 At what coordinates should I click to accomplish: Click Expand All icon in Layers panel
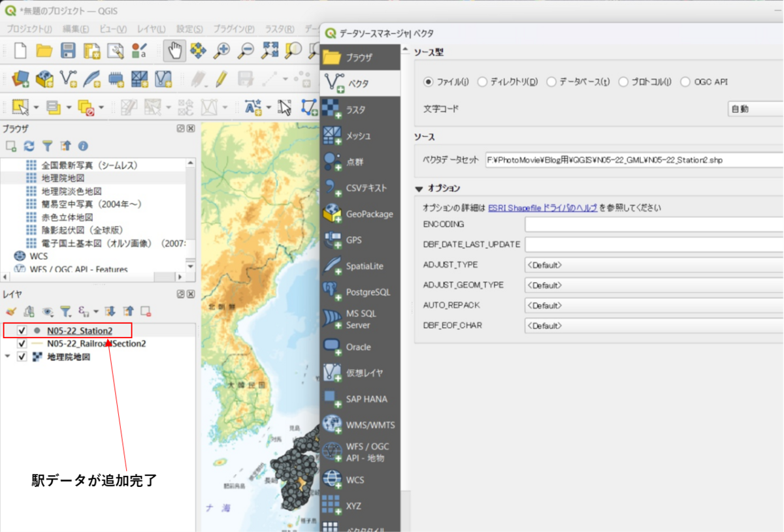pyautogui.click(x=110, y=311)
